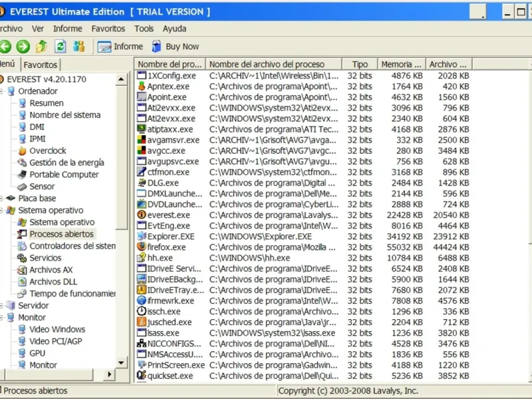Click the jusched.exe Java icon
The height and width of the screenshot is (399, 532).
pyautogui.click(x=142, y=322)
